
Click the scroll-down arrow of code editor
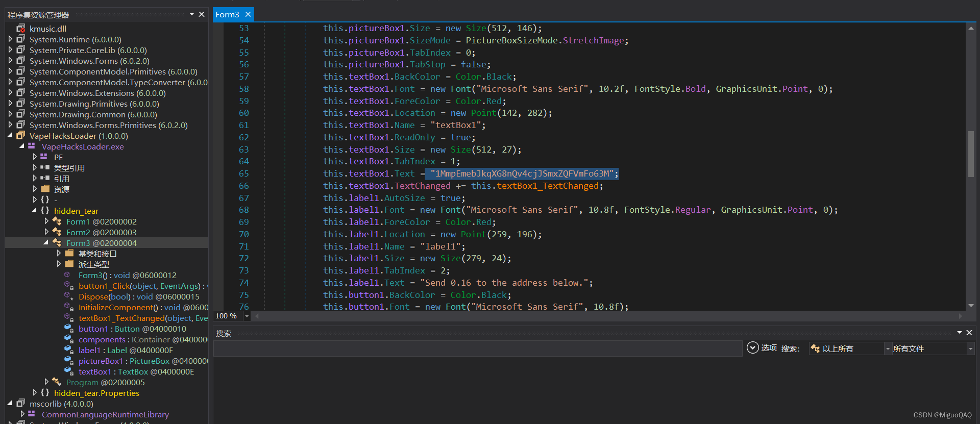[971, 306]
